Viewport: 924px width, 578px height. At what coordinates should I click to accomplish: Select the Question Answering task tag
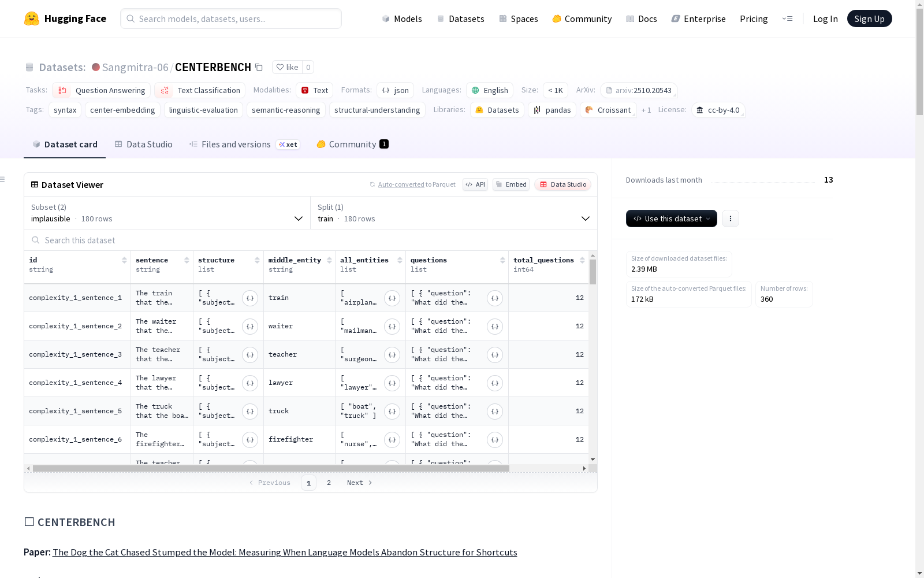point(102,90)
